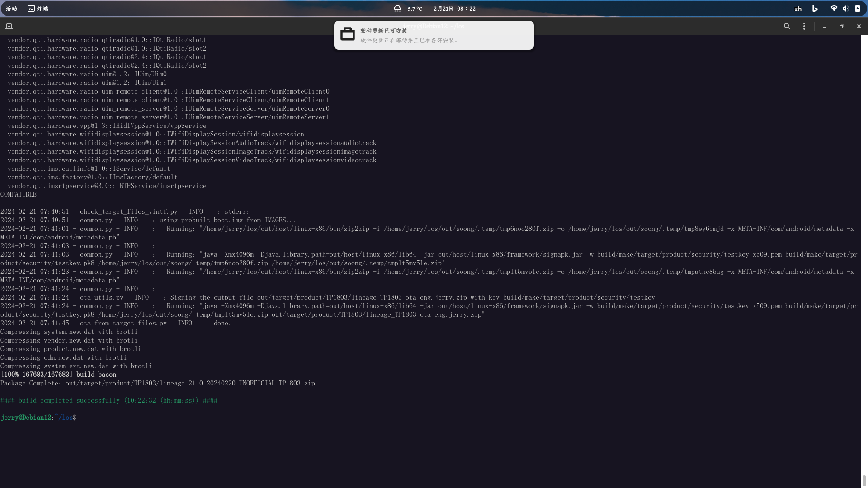Open the weather indicator showing -5.7 °C
Viewport: 868px width, 488px height.
point(408,9)
